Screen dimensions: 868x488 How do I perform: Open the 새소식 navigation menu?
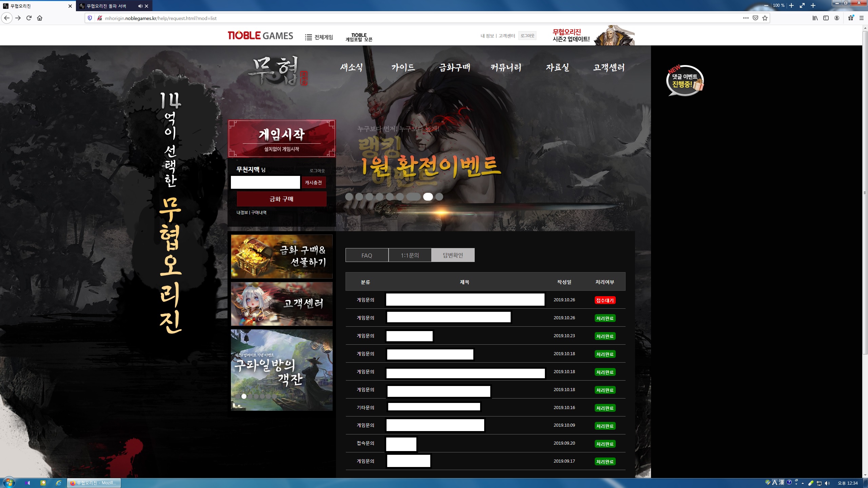click(x=351, y=67)
